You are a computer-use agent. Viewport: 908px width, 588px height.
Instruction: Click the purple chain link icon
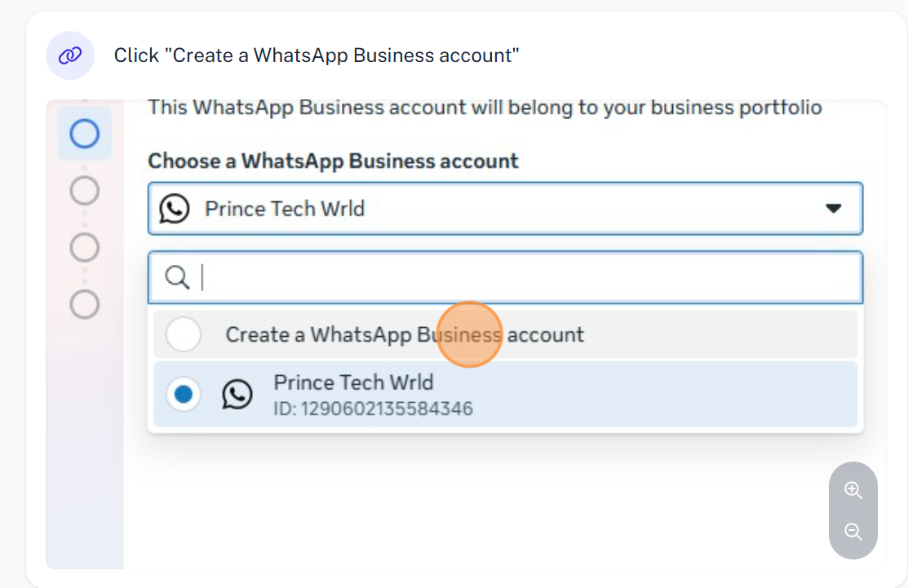click(70, 55)
